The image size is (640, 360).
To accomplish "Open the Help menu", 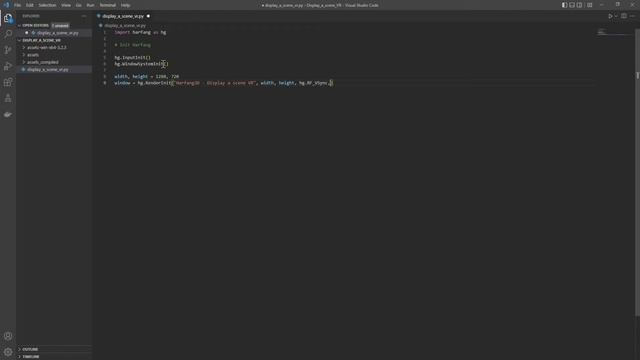I will 125,5.
